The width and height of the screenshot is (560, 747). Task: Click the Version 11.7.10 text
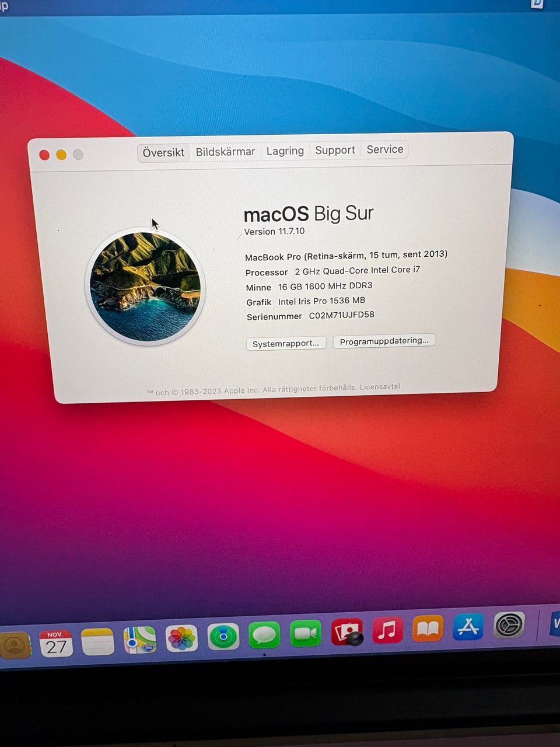tap(274, 232)
